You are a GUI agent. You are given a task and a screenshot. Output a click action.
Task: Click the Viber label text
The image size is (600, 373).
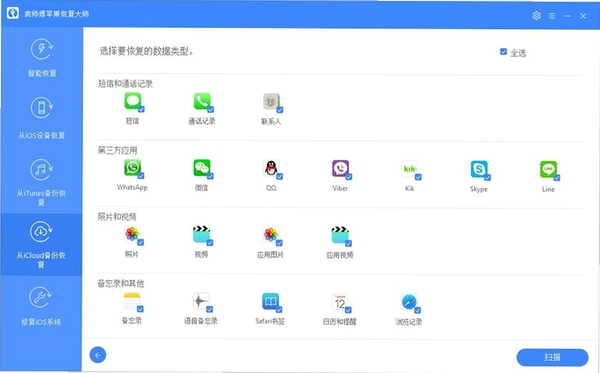click(340, 188)
